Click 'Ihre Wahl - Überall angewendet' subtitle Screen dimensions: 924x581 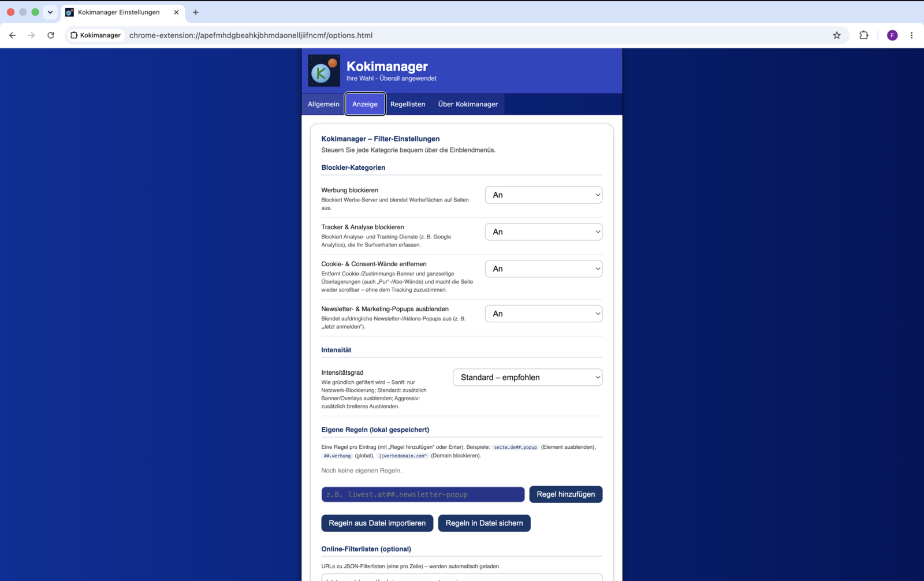pyautogui.click(x=392, y=79)
